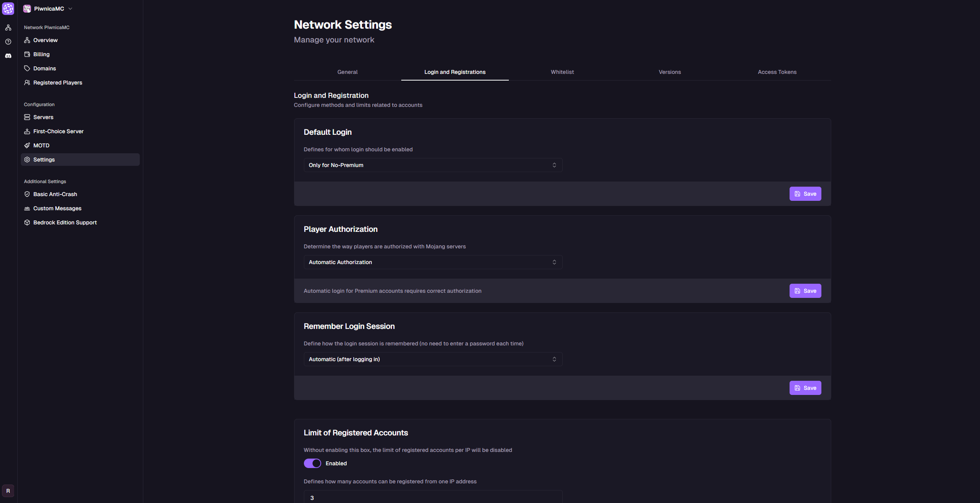Image resolution: width=980 pixels, height=503 pixels.
Task: Open Bedrock Edition Support settings
Action: [64, 222]
